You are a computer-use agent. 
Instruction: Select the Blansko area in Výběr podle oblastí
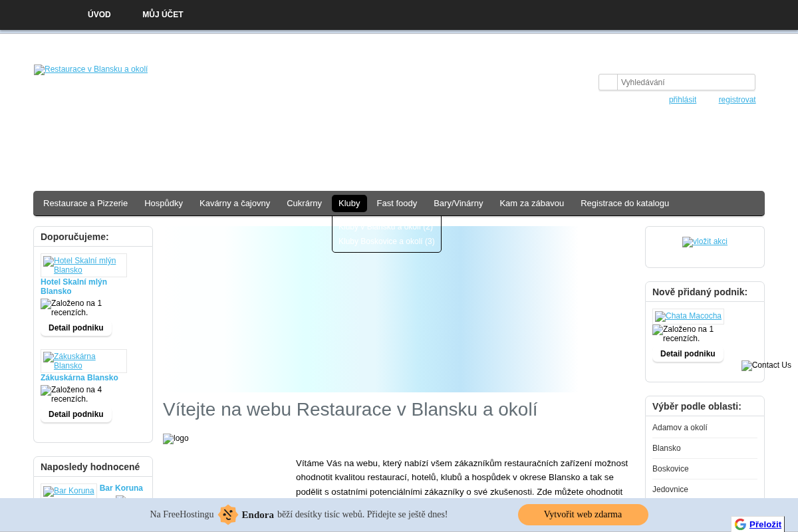705,448
